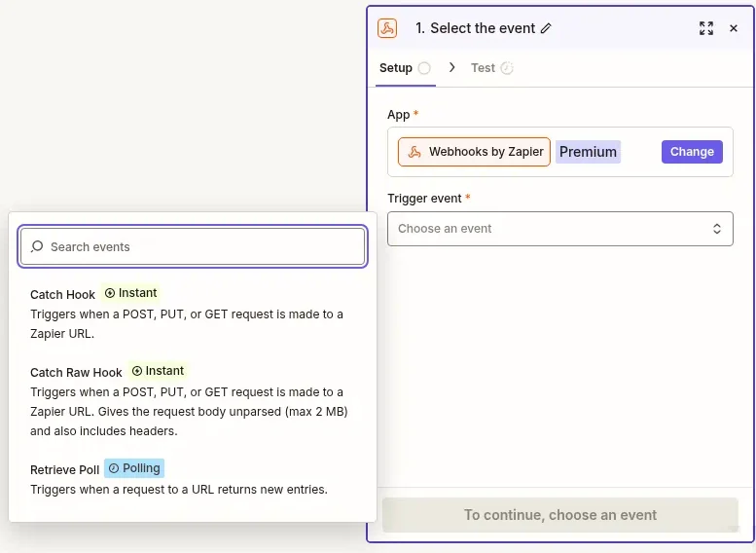Switch to the Setup tab
756x553 pixels.
[405, 68]
